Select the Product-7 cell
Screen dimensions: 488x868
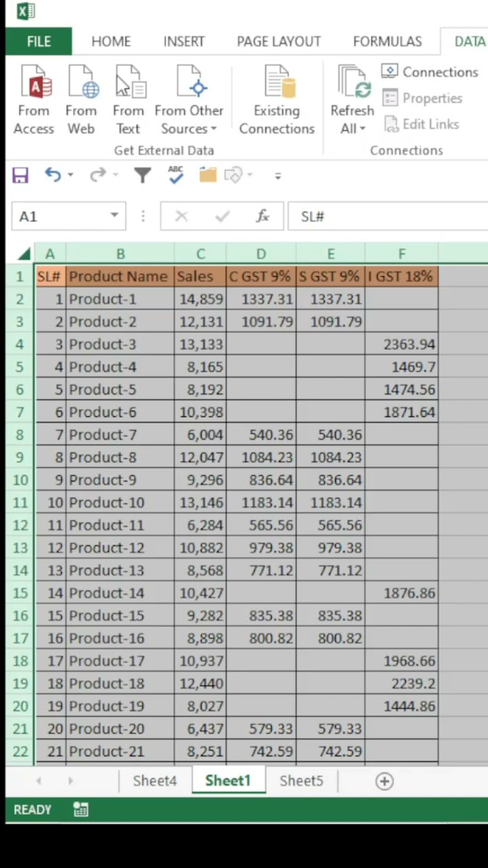tap(120, 435)
